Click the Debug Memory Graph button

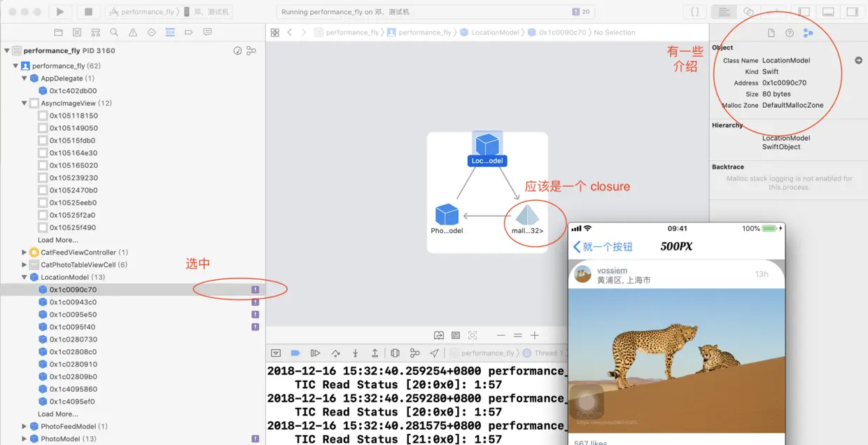414,353
